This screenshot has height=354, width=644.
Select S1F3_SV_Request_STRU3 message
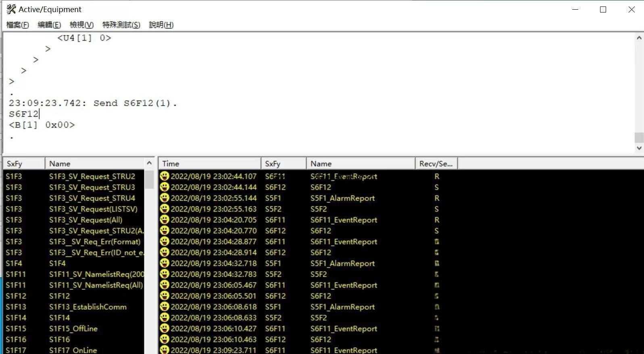click(x=74, y=187)
